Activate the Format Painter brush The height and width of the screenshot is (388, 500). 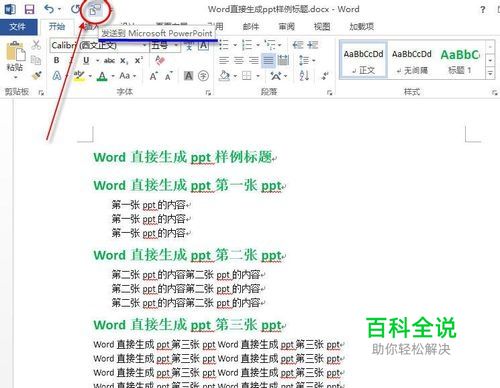[x=37, y=76]
